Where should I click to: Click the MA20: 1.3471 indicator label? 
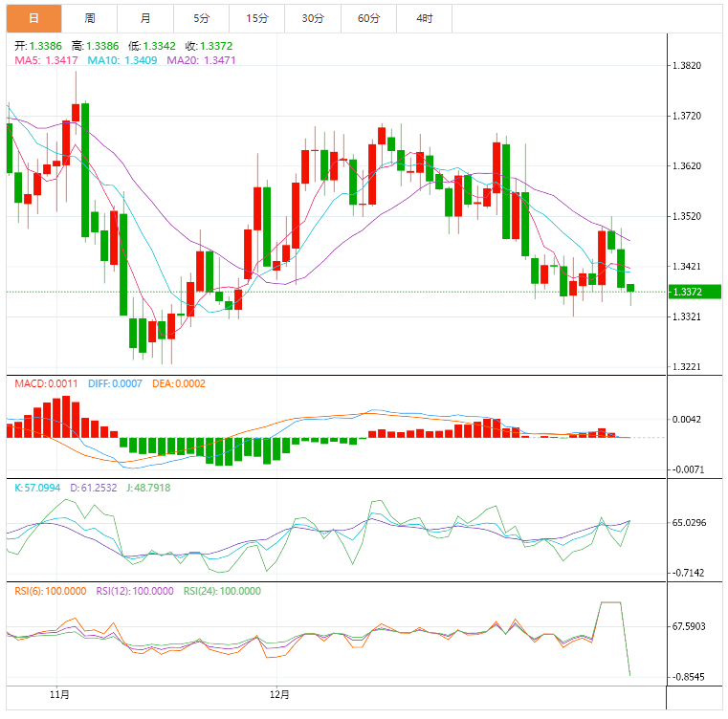point(201,60)
